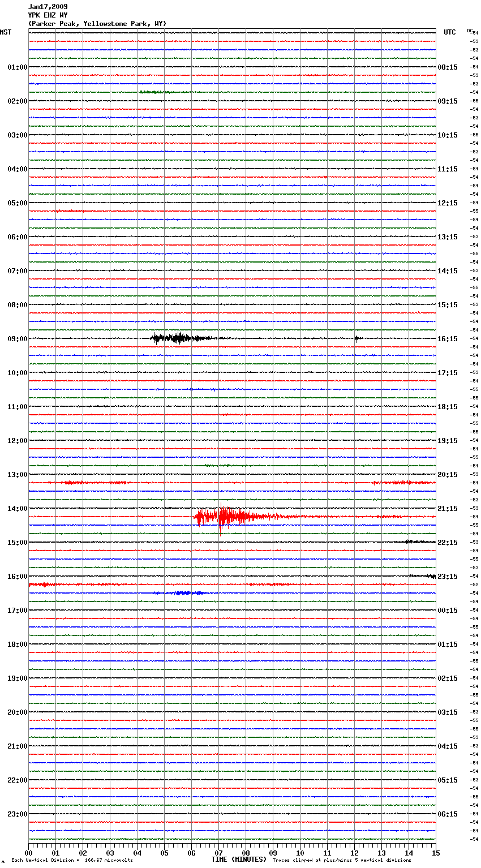Click the UTC timezone header

(x=450, y=32)
